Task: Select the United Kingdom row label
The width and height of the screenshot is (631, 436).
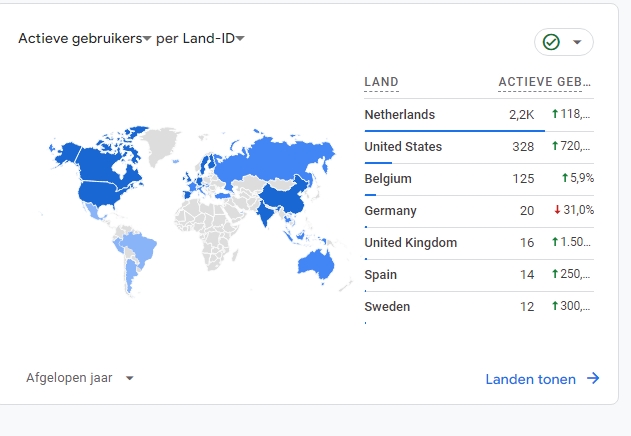Action: coord(410,243)
